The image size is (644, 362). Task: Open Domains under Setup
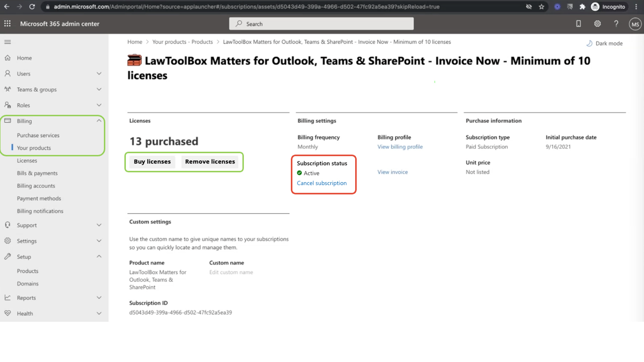pyautogui.click(x=28, y=284)
